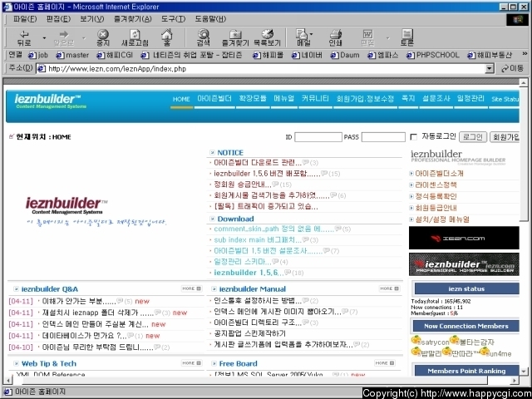Click the ID input field
The image size is (532, 399).
click(318, 137)
